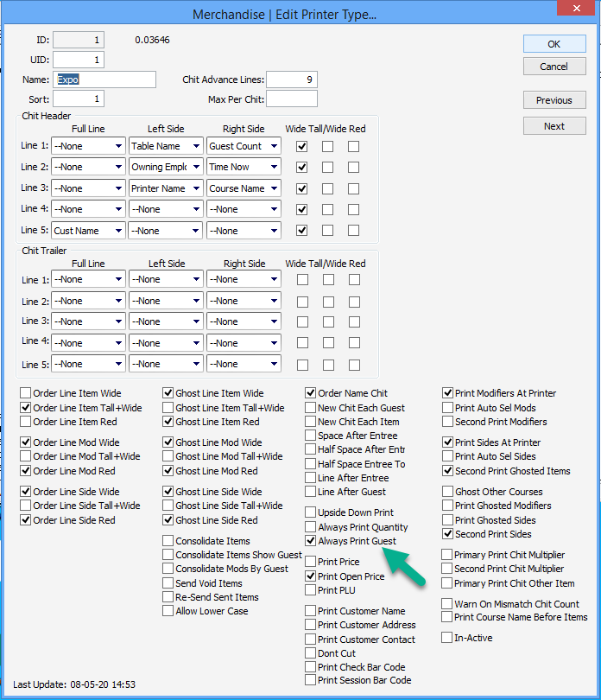Check Wide for Chit Trailer Line 1

[303, 280]
